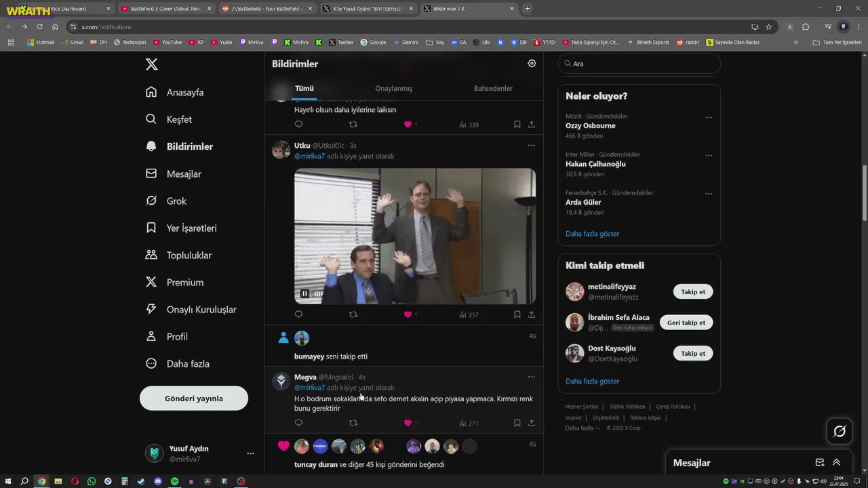Repost Utku's GIF post
This screenshot has height=488, width=868.
coord(353,314)
